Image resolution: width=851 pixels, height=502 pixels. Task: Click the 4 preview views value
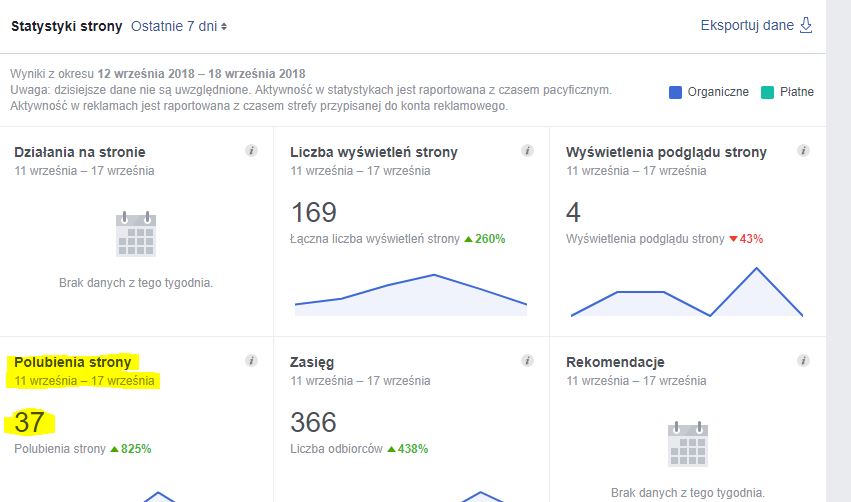tap(573, 212)
